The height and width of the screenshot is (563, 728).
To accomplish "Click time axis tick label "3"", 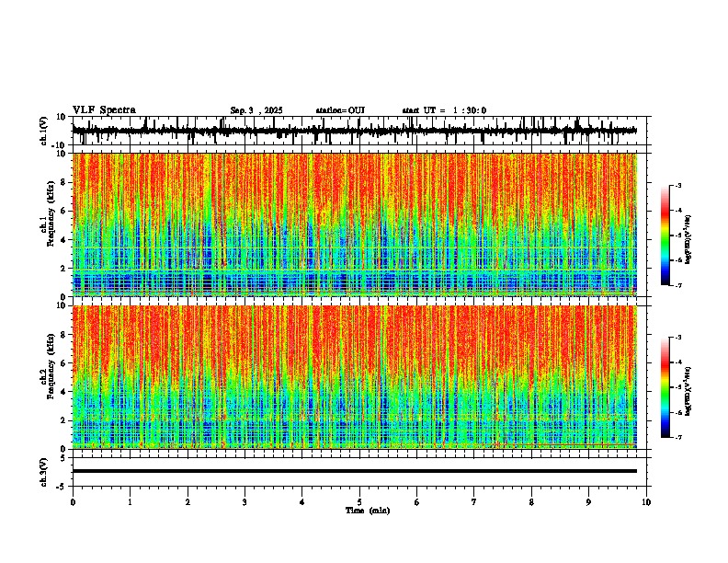I will tap(245, 502).
